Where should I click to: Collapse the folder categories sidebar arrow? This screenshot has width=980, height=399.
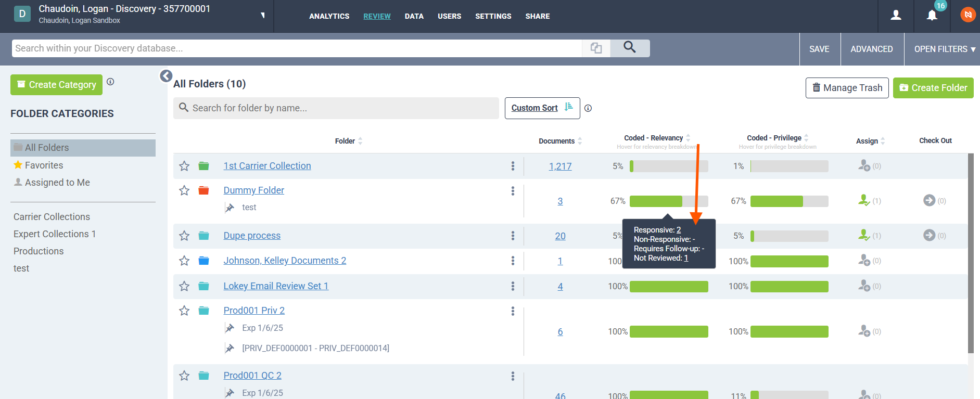(x=166, y=76)
